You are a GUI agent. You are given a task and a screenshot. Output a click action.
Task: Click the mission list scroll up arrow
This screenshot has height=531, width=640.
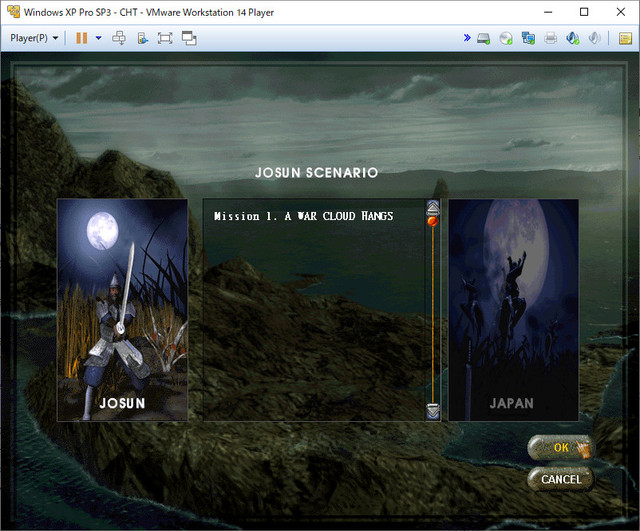point(433,207)
